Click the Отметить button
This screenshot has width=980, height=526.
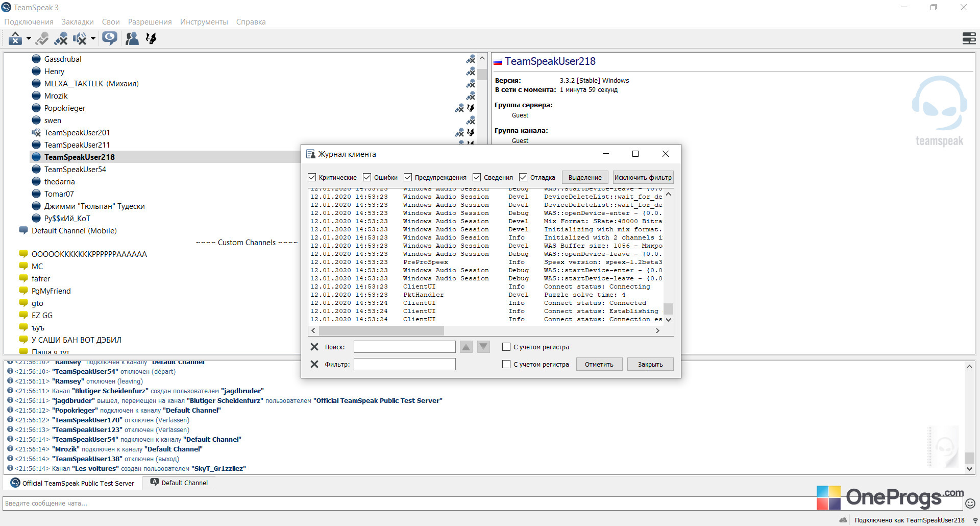pyautogui.click(x=599, y=364)
